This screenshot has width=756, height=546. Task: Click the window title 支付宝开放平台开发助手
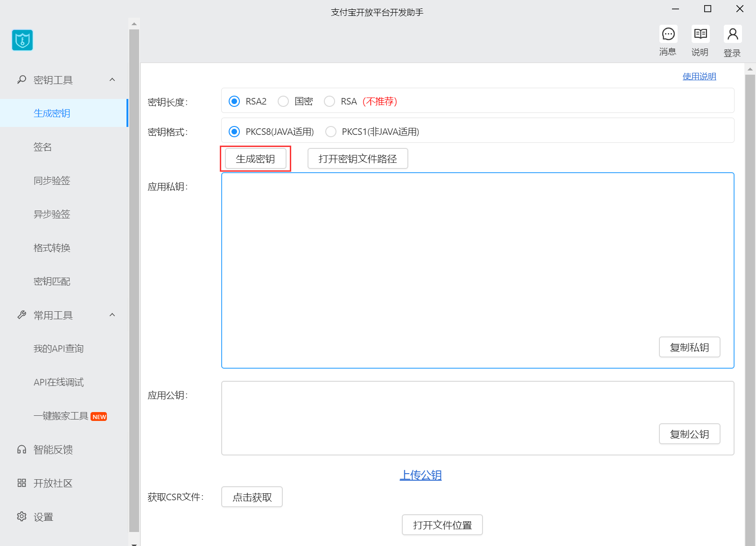tap(377, 12)
